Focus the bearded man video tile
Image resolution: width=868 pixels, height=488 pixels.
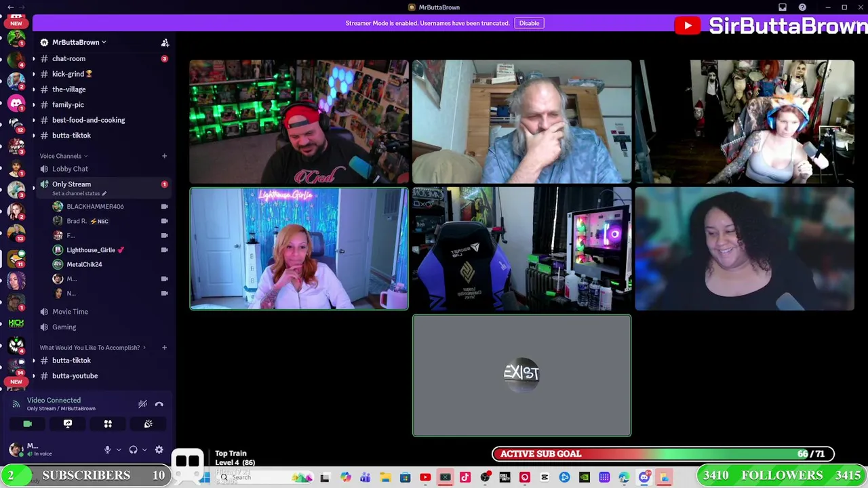pyautogui.click(x=521, y=121)
